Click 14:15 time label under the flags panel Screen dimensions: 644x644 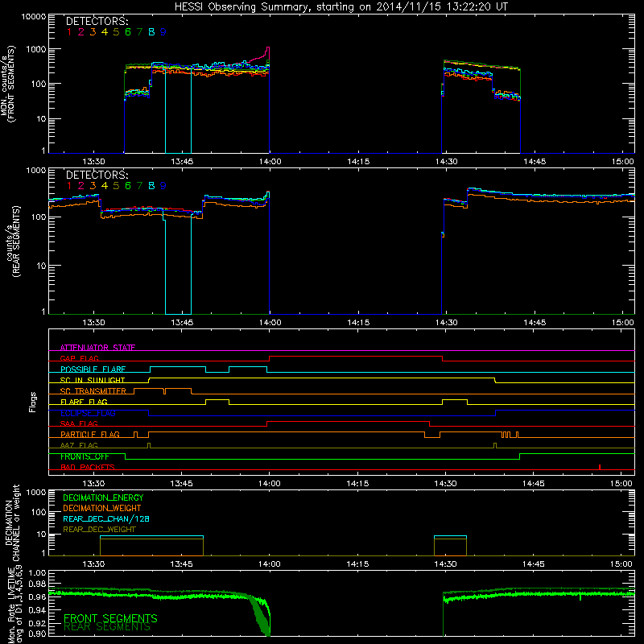pos(357,484)
